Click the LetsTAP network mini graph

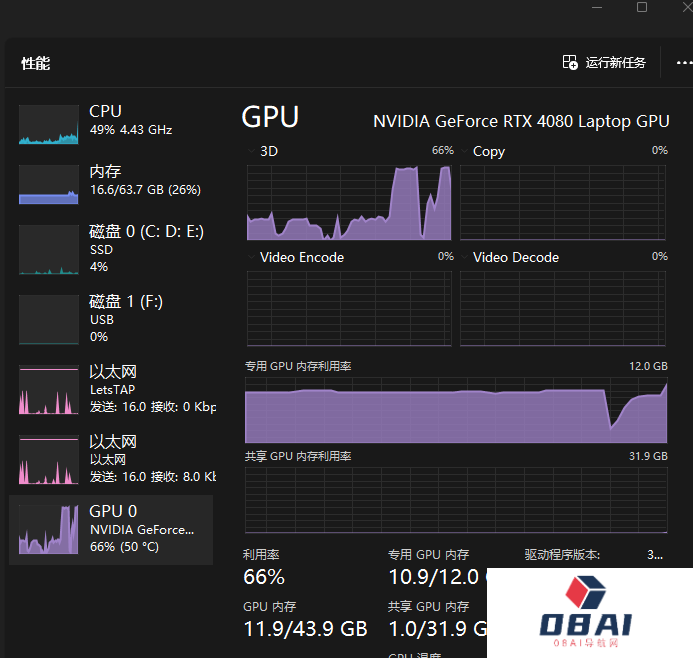point(49,389)
